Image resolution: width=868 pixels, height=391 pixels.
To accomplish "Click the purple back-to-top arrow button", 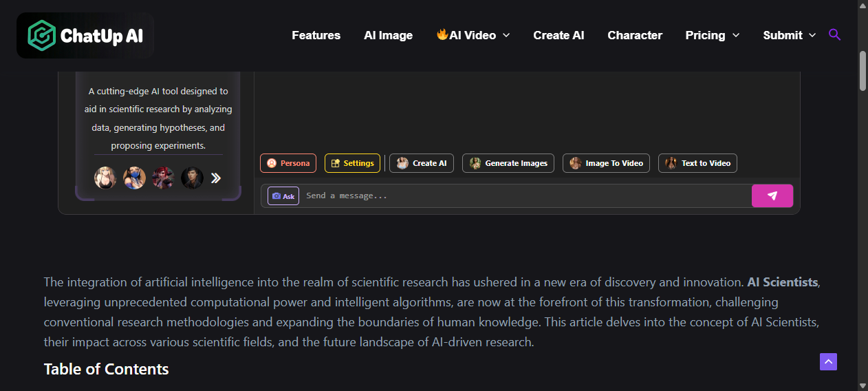I will pos(828,361).
